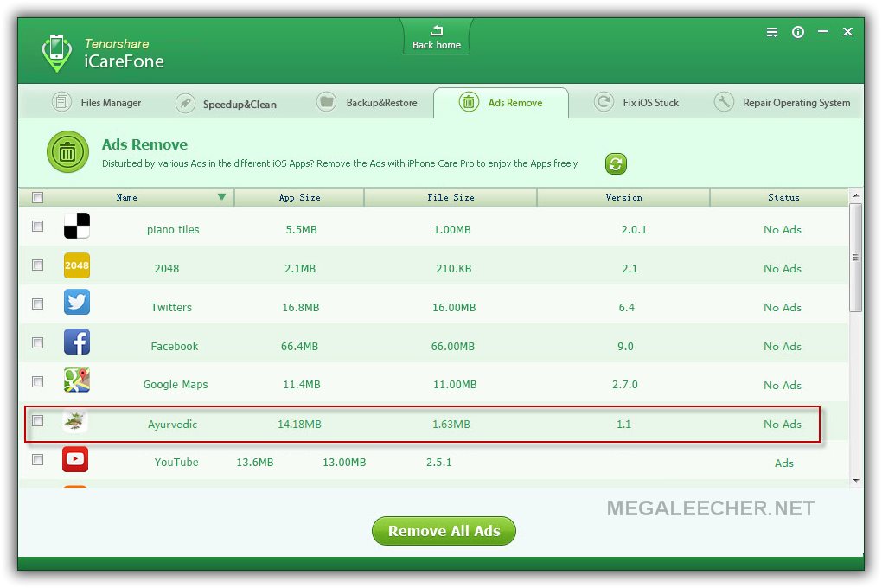Select the 2048 app name

click(x=167, y=268)
